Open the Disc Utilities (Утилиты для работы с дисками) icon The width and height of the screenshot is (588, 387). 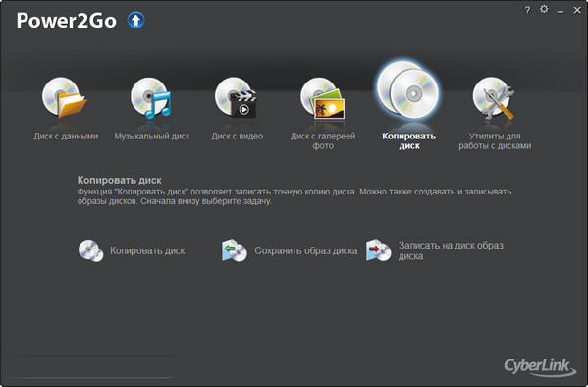click(x=493, y=98)
